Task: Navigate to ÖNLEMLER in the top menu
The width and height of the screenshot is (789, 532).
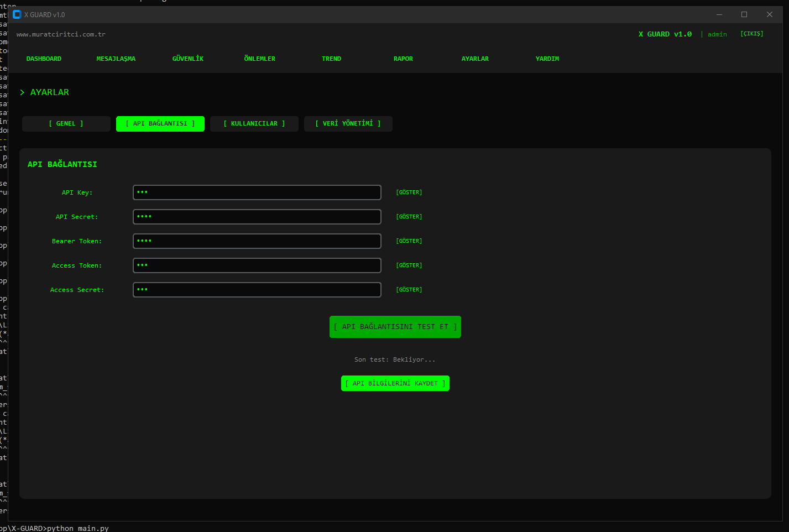Action: (x=259, y=59)
